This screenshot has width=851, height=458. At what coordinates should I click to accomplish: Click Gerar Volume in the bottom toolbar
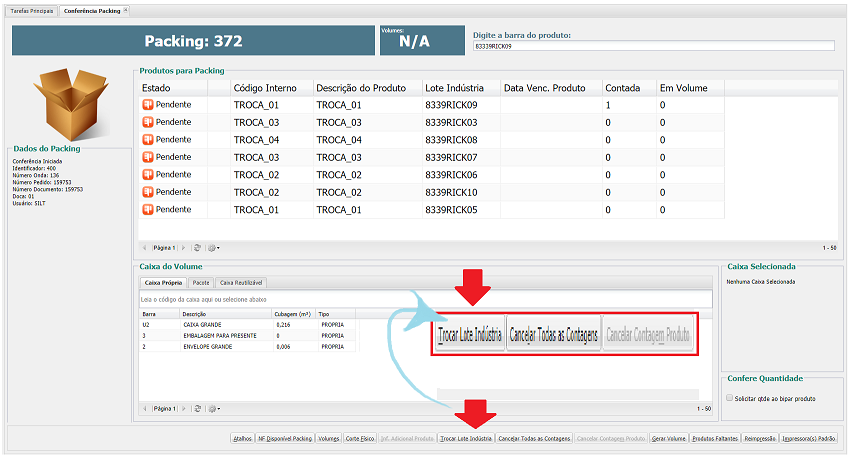(x=668, y=438)
